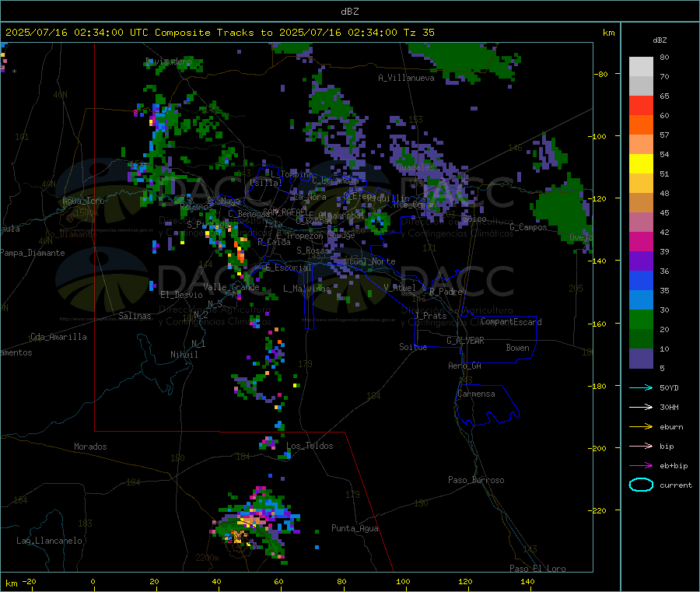Click the 'Pampa_Diamante' map label
Viewport: 700px width, 592px height.
33,253
